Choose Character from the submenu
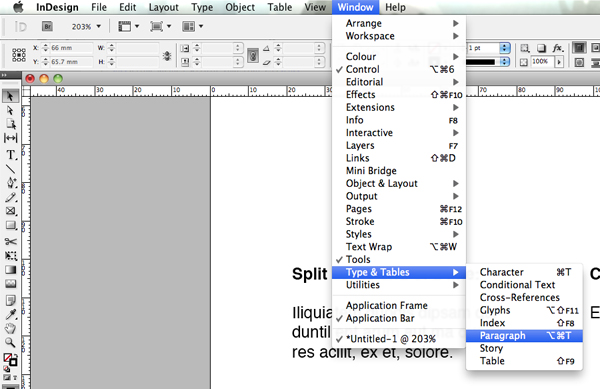 524,272
